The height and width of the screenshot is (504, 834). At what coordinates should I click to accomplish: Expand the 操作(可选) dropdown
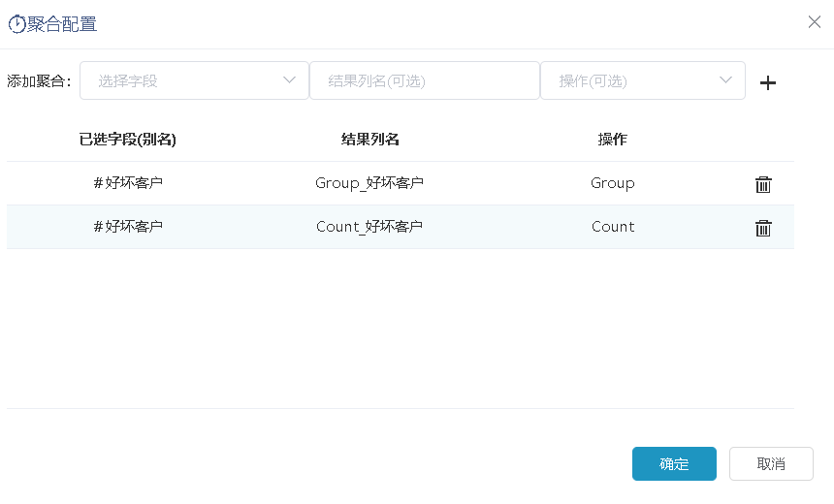click(x=643, y=80)
